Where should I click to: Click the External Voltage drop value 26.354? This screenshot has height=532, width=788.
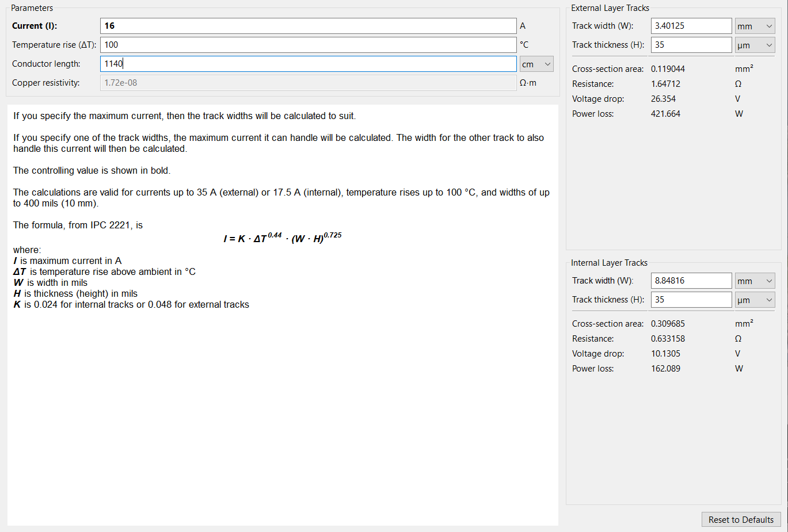click(663, 99)
